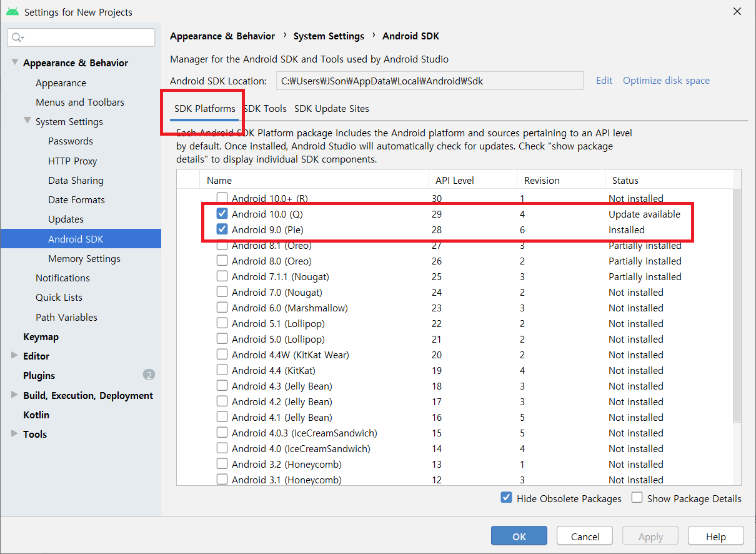The image size is (756, 554).
Task: Check the Android 8.1 (Oreo) checkbox
Action: tap(222, 245)
